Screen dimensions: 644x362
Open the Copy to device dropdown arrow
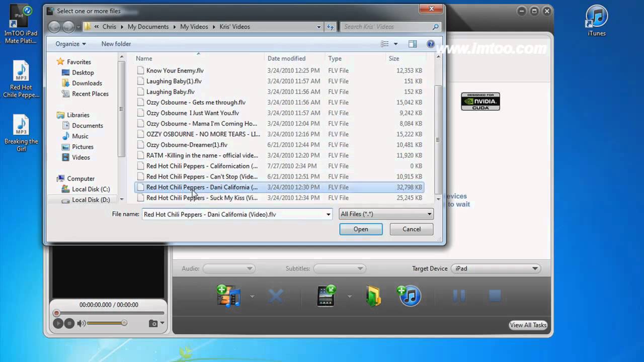pos(349,296)
